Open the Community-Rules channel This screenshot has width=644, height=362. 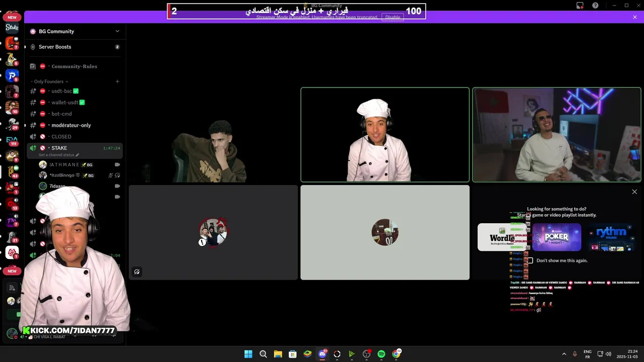click(74, 66)
